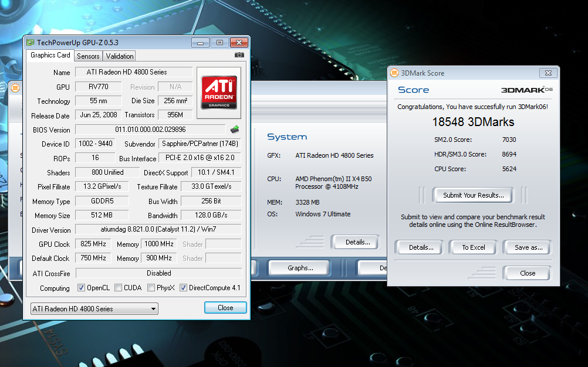Viewport: 588px width, 367px height.
Task: Export the score with To Excel
Action: pyautogui.click(x=473, y=247)
